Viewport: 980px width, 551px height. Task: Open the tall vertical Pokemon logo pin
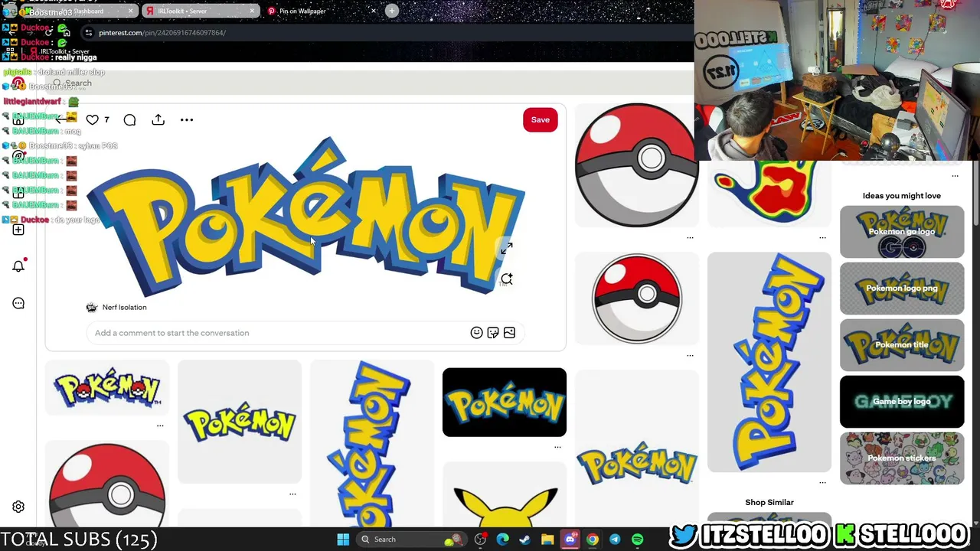pyautogui.click(x=769, y=362)
